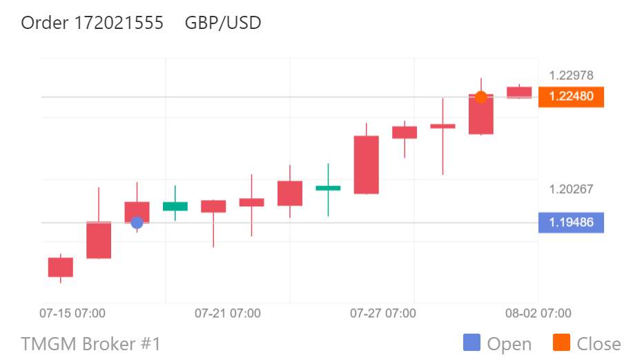Click the TMGM Broker #1 text

(x=91, y=343)
